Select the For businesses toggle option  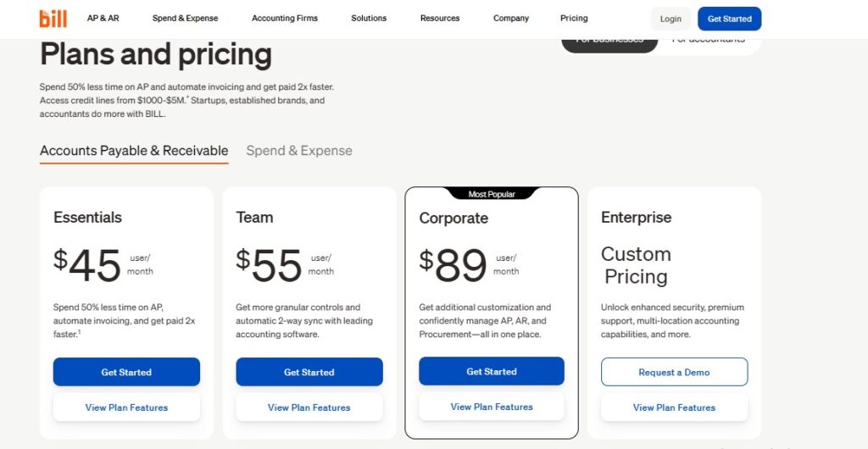[609, 42]
